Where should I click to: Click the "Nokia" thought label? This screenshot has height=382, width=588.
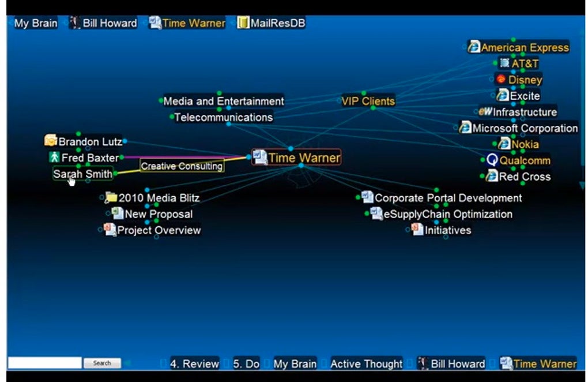[x=525, y=144]
